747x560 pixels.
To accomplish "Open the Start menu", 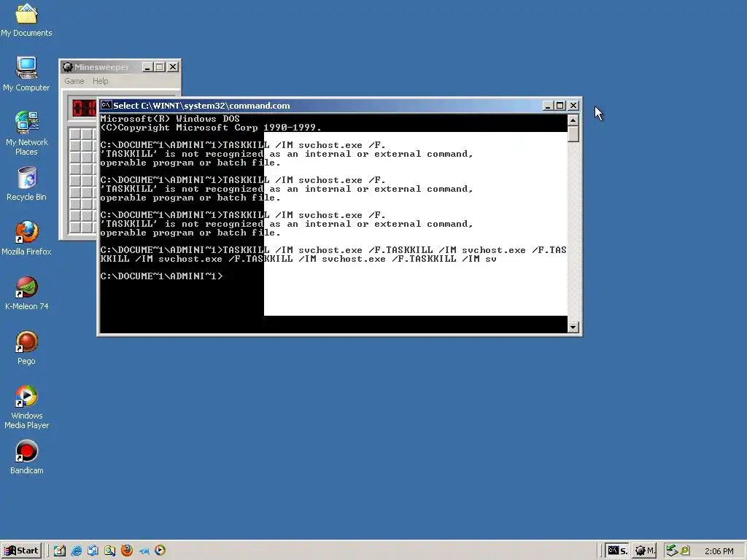I will pos(21,551).
